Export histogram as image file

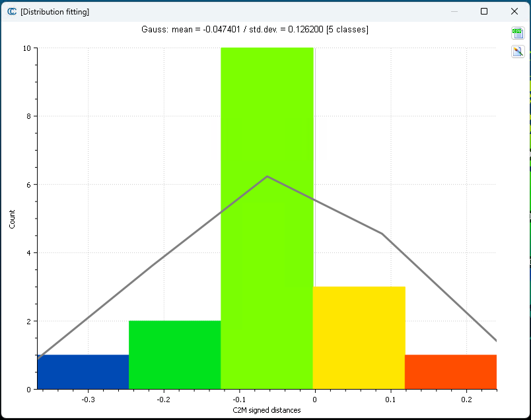[x=517, y=52]
